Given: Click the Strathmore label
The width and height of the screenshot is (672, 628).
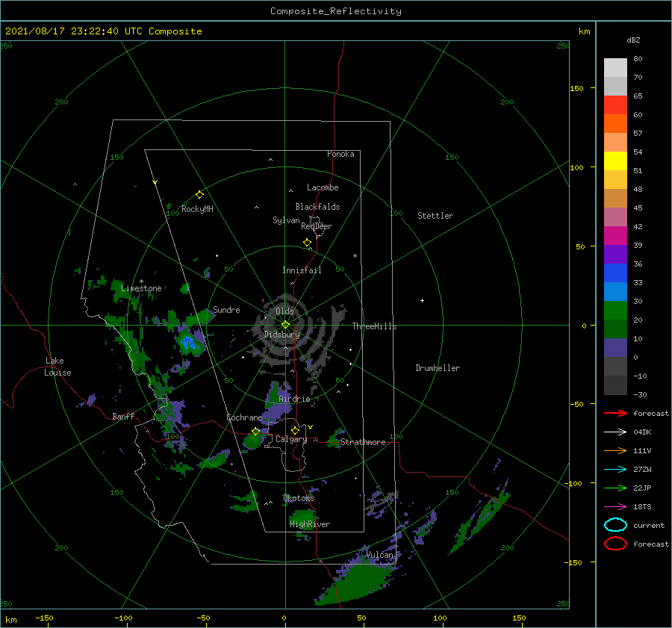Looking at the screenshot, I should [363, 442].
